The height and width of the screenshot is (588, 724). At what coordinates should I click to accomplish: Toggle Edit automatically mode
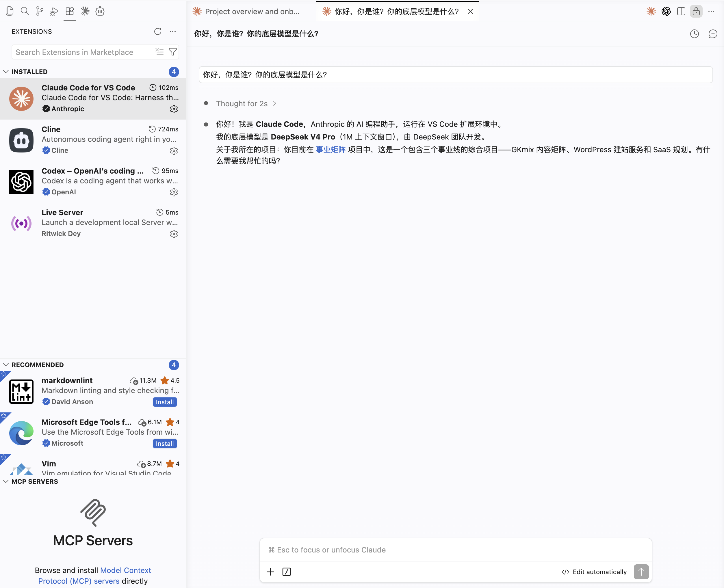click(594, 572)
